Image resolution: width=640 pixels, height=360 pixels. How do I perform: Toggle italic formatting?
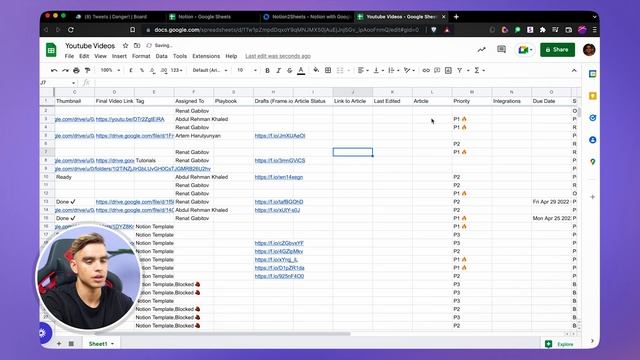(x=278, y=71)
